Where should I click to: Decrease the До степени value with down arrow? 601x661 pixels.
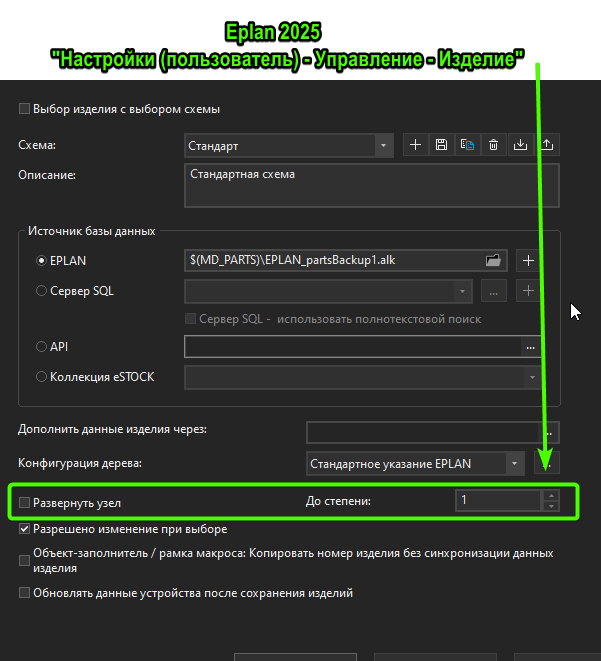point(551,506)
